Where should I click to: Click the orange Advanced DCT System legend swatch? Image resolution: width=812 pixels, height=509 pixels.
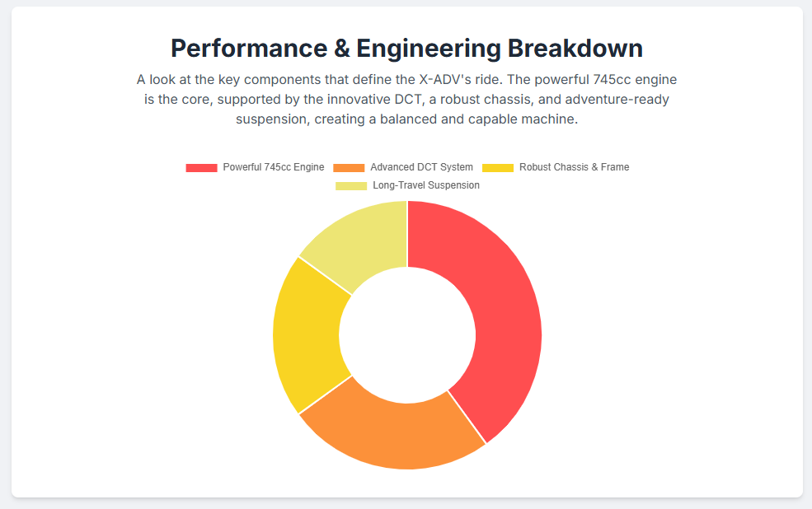pyautogui.click(x=349, y=167)
